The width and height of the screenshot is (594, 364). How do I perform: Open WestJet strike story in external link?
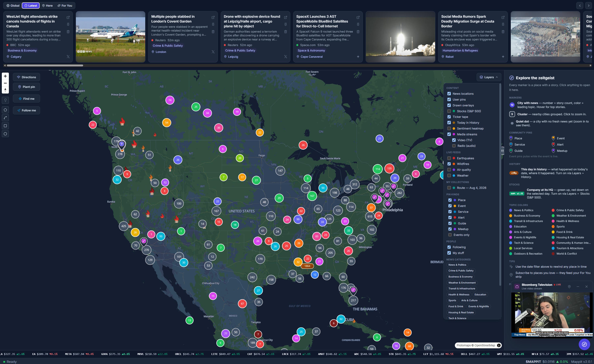(68, 17)
